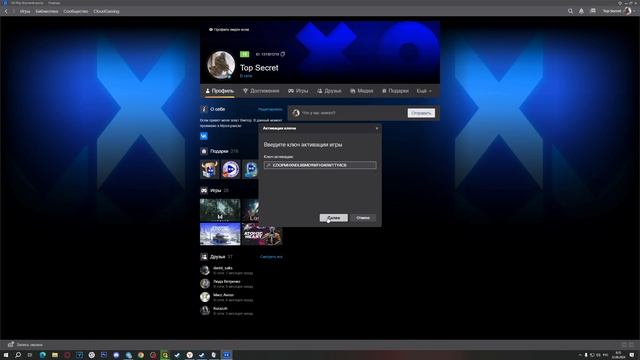Go back with the top-left arrow
The image size is (640, 360).
6,11
